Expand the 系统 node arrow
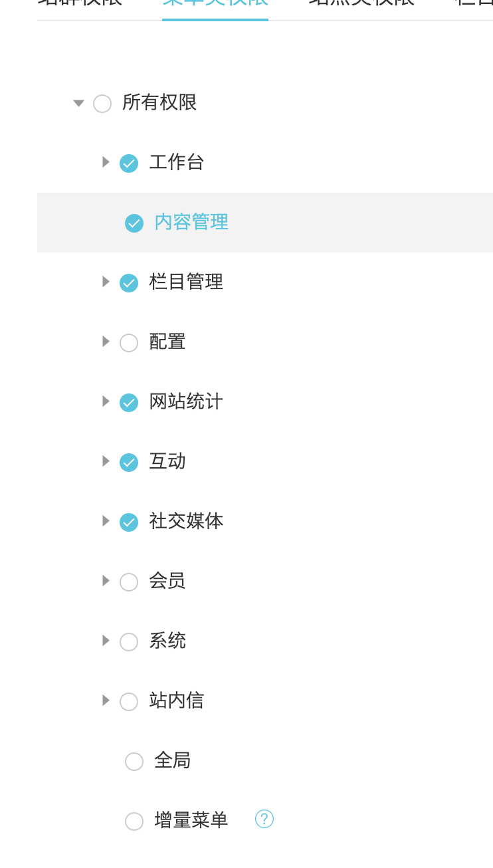493x868 pixels. (105, 641)
